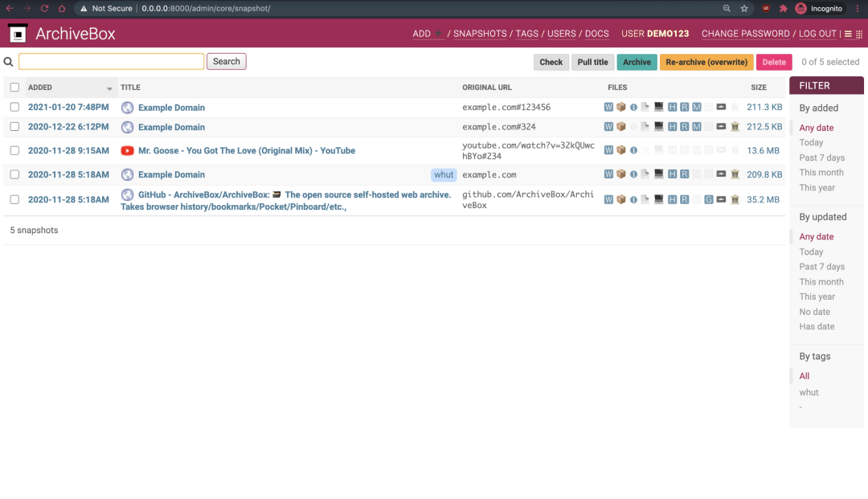Click the YouTube favicon in Mr. Goose row
The image size is (868, 499).
127,150
